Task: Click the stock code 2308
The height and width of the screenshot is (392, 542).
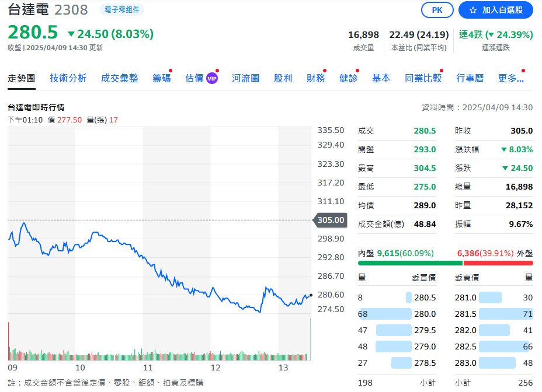Action: [x=71, y=10]
